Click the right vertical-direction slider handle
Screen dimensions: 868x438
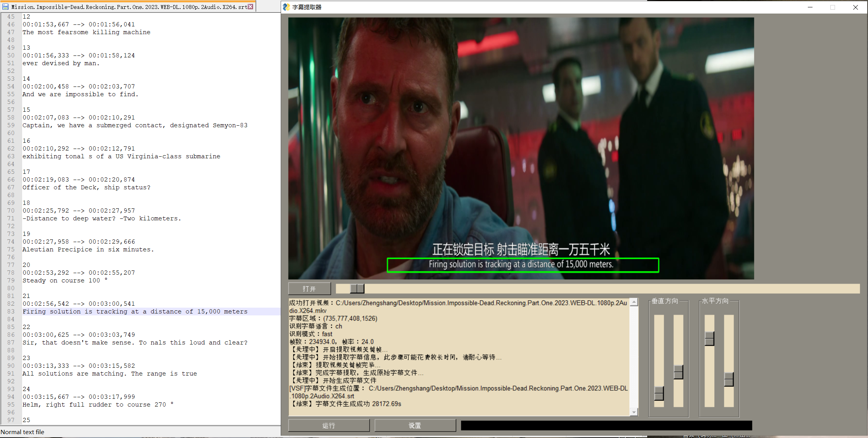[x=678, y=372]
